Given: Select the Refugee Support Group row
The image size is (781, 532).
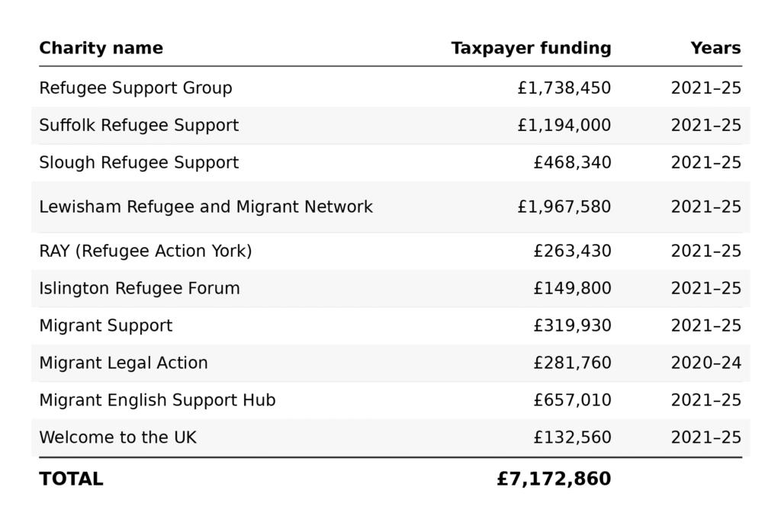Looking at the screenshot, I should (390, 88).
